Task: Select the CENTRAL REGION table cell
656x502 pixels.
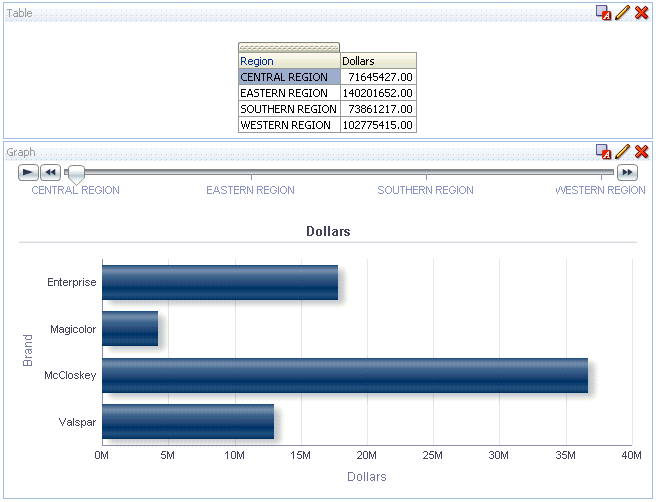Action: 289,77
